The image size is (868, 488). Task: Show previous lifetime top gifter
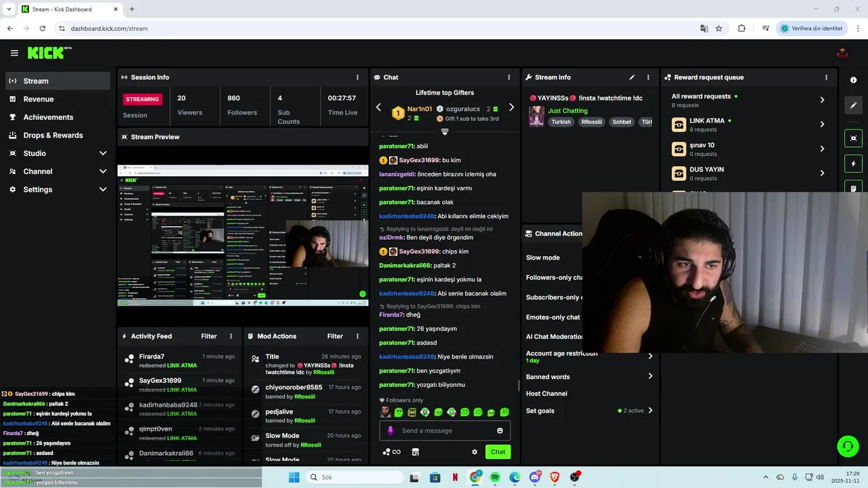coord(378,107)
